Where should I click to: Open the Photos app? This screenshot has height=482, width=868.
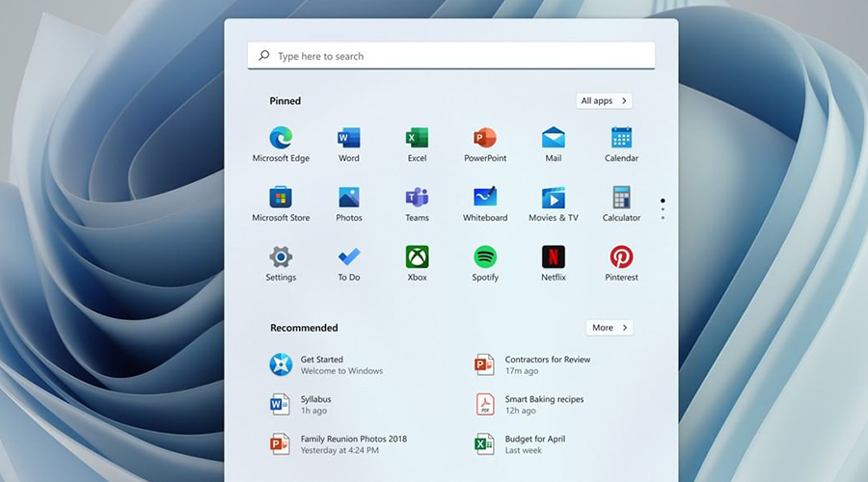point(349,198)
